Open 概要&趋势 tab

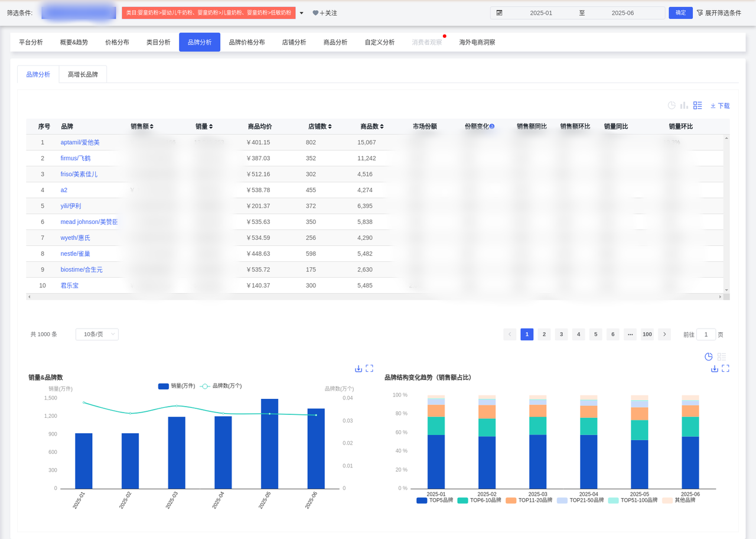click(x=74, y=43)
